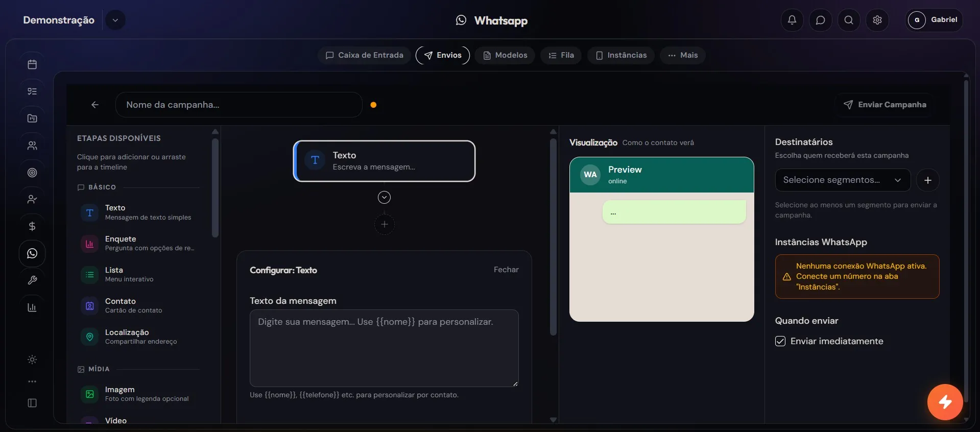Collapse the sidebar panel icon

tap(32, 403)
